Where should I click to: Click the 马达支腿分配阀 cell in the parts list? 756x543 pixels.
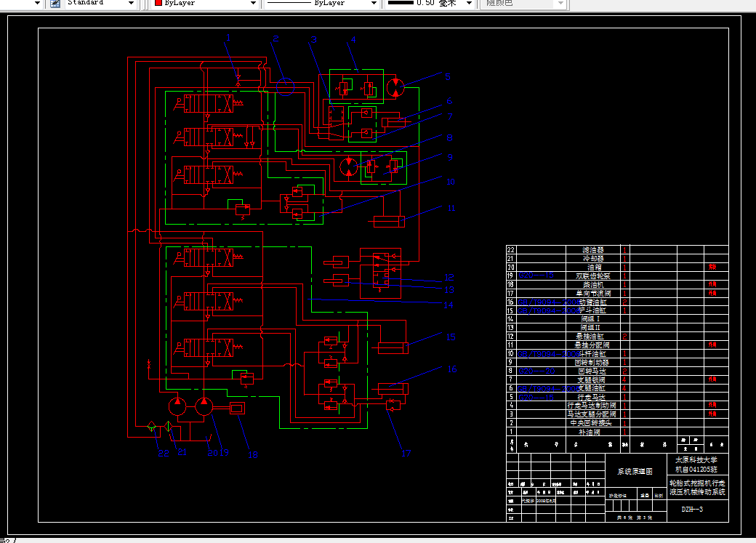pyautogui.click(x=592, y=414)
